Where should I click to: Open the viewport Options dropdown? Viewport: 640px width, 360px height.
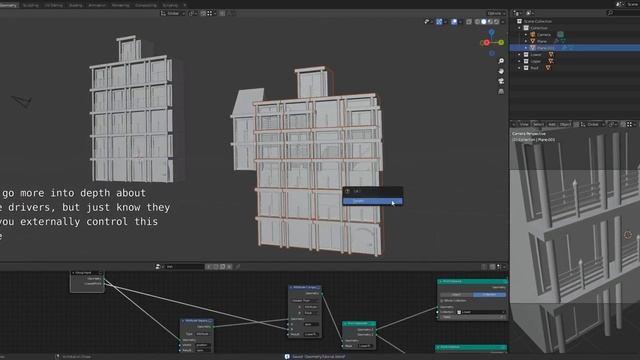pos(496,13)
